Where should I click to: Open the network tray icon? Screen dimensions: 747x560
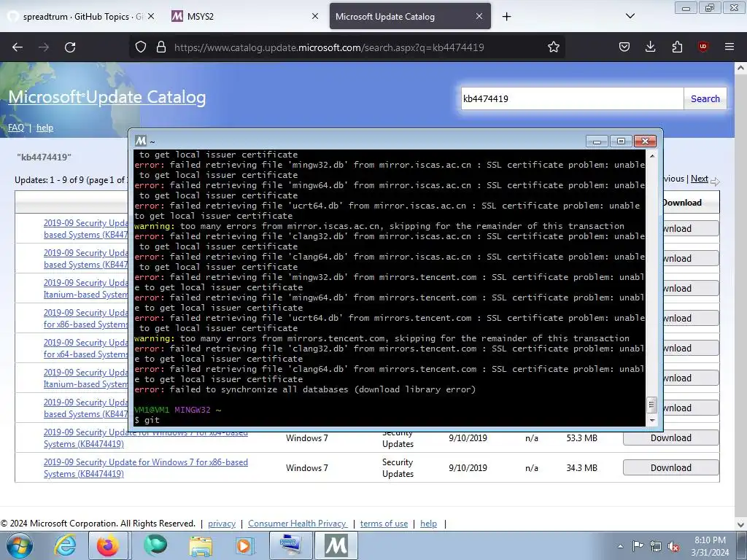tap(656, 546)
